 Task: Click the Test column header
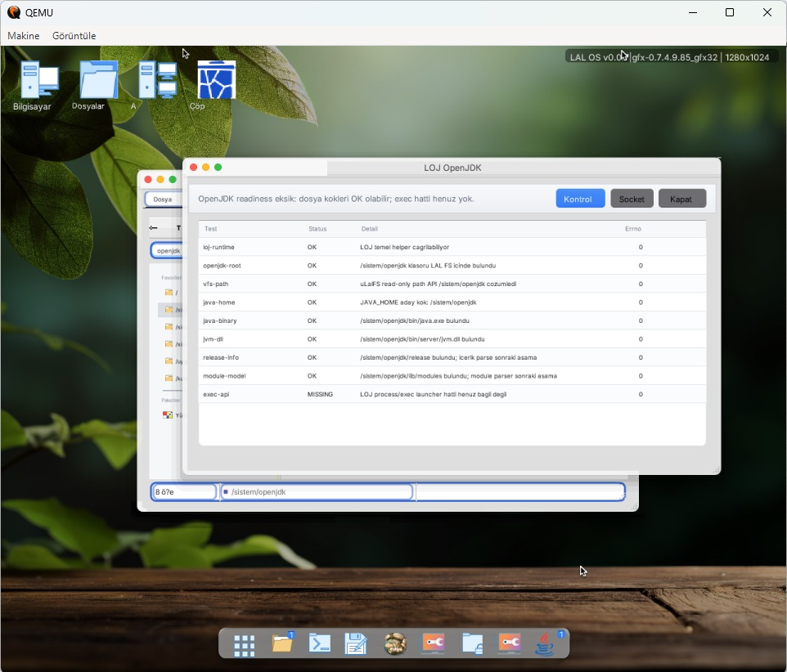(x=210, y=229)
